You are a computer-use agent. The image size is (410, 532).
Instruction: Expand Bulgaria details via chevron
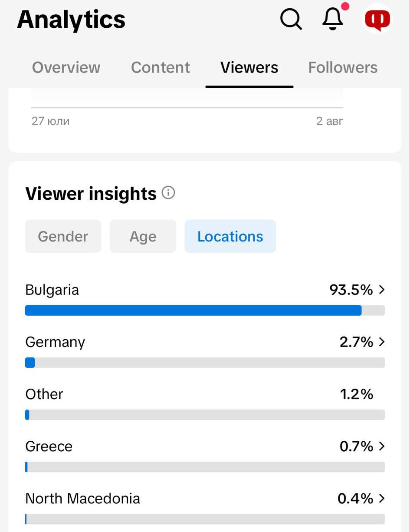[382, 290]
